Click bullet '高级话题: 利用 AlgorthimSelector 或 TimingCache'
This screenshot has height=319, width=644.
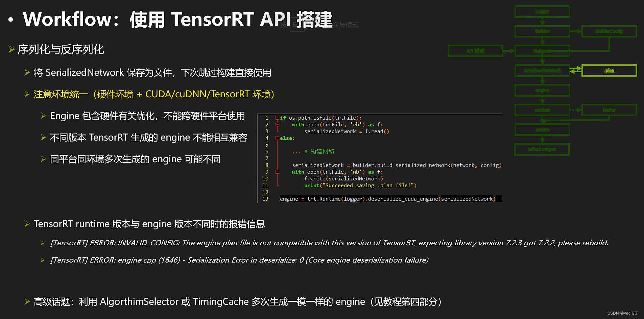point(238,302)
